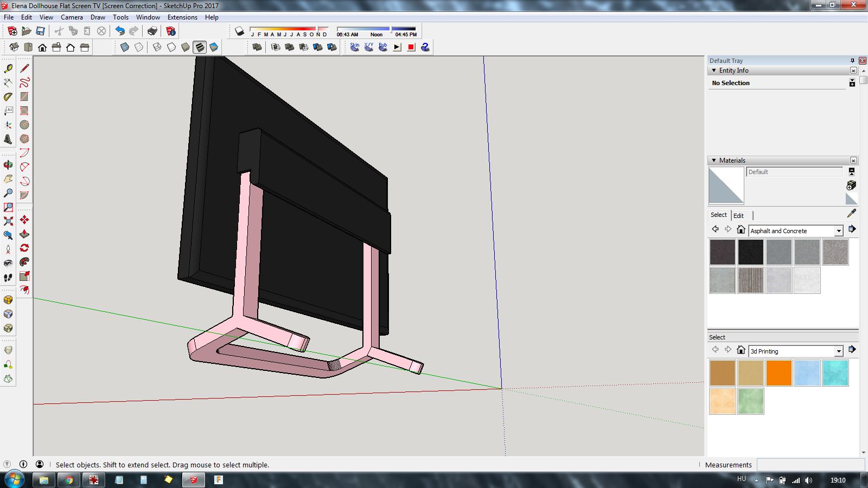Click stop button in plugin toolbar
This screenshot has width=868, height=488.
(x=411, y=47)
